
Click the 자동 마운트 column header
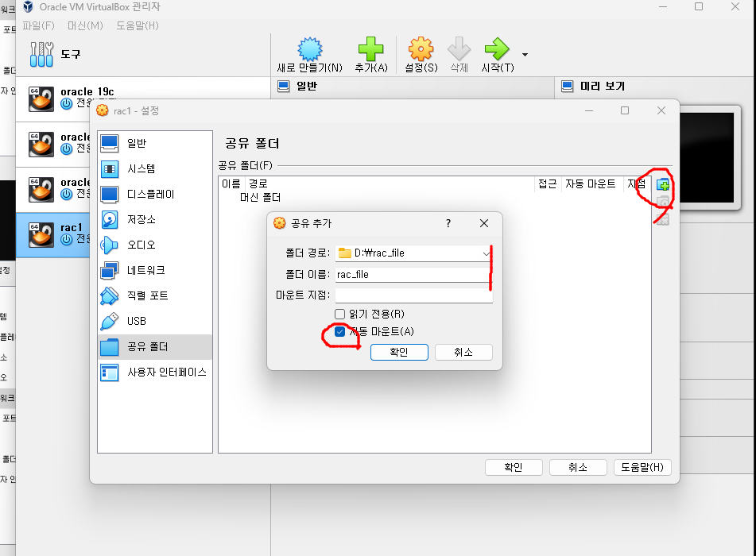(591, 183)
